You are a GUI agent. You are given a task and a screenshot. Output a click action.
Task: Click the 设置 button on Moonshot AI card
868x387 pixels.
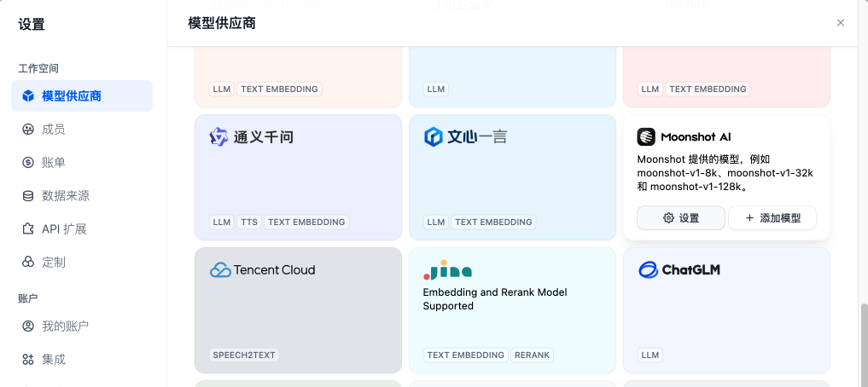pos(681,218)
